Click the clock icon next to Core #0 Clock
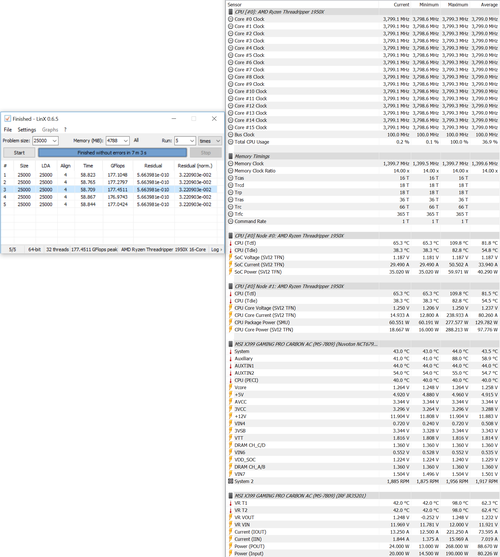Viewport: 500px width, 557px height. tap(230, 19)
